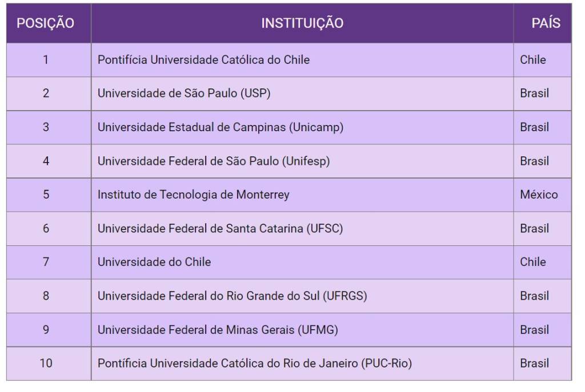Screen dimensions: 585x392
Task: Click Universidade Federal de São Paulo (Unifesp)
Action: 214,161
